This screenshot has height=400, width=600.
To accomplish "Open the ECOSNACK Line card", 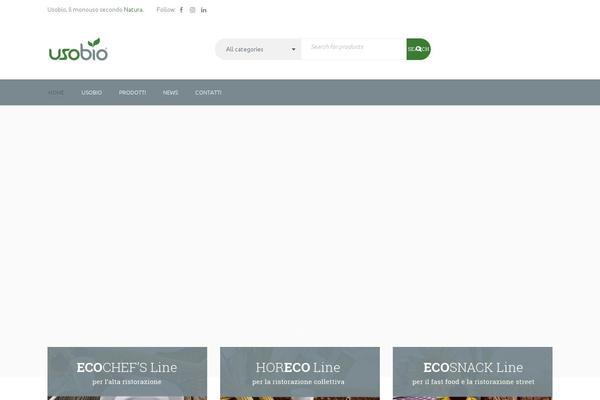I will coord(472,373).
